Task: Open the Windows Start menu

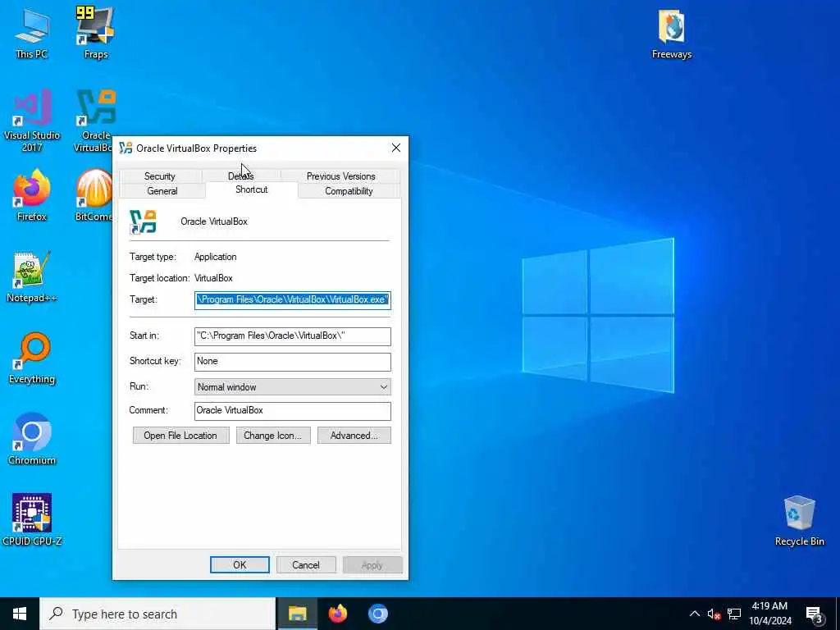Action: (20, 614)
